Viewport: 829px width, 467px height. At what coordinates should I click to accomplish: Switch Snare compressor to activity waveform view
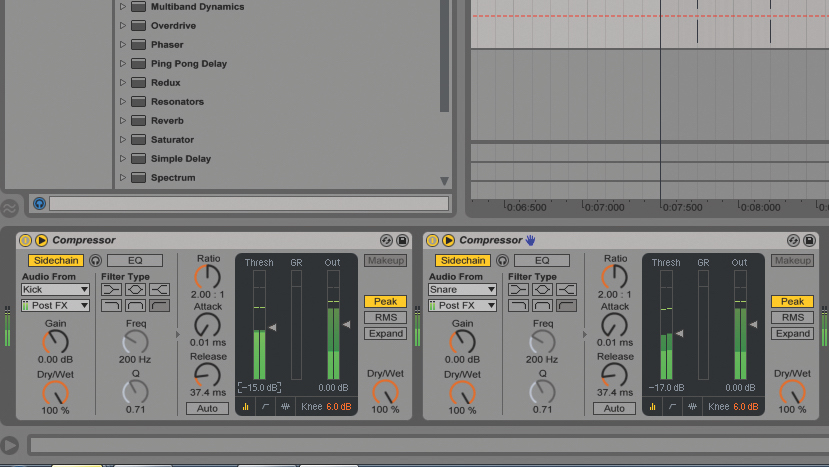pyautogui.click(x=693, y=407)
